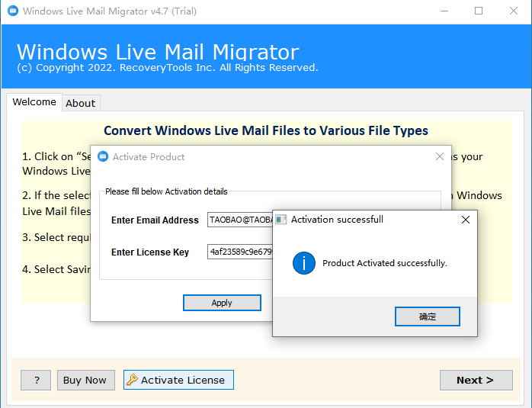Screen dimensions: 532x408
Task: Maximize the Windows Live Mail Migrator window
Action: 479,11
